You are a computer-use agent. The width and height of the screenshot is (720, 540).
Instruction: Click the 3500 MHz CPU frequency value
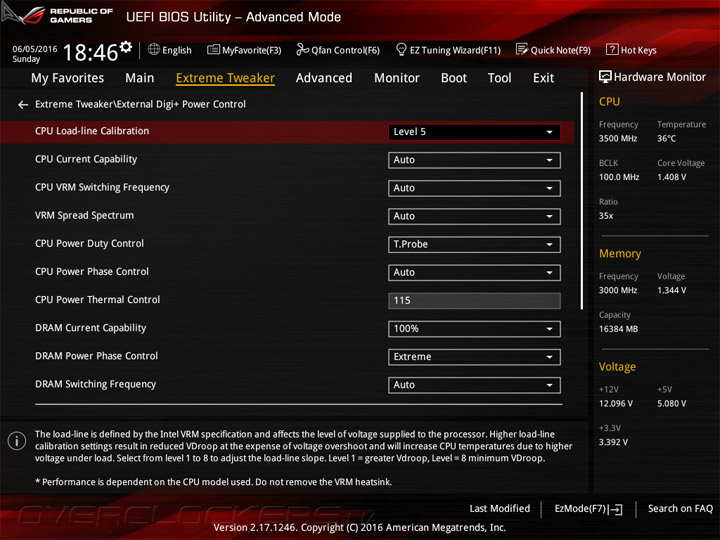click(618, 139)
